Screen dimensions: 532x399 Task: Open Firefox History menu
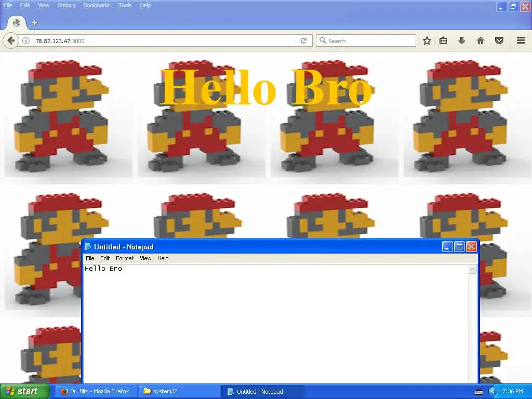tap(66, 5)
